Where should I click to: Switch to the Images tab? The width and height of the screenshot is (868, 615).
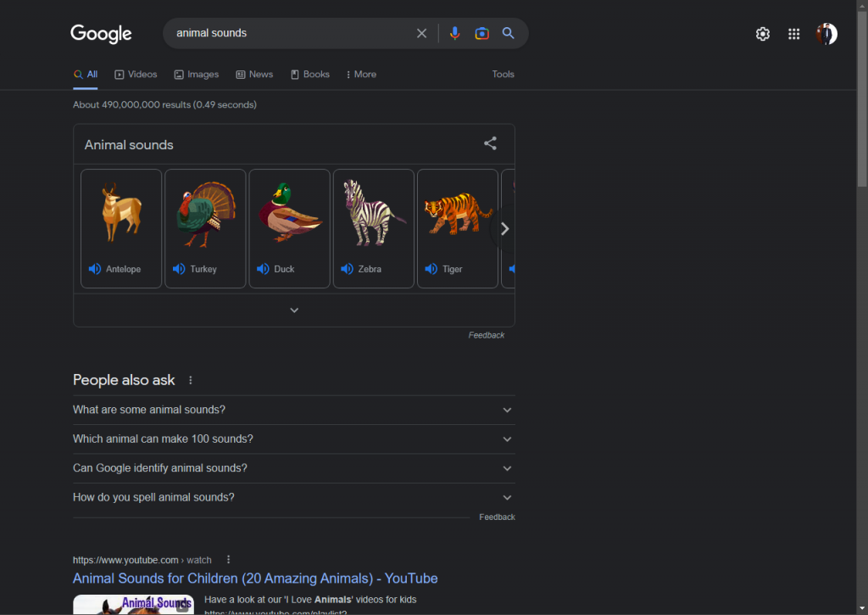[197, 75]
